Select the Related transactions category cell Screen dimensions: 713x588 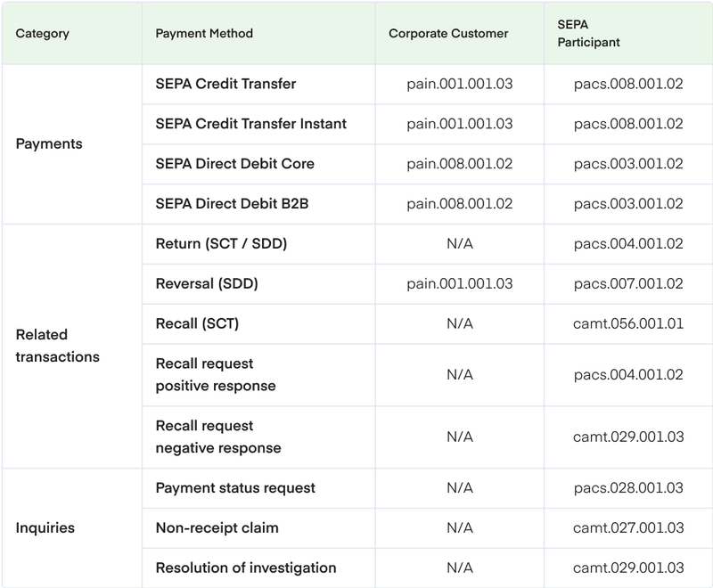58,346
